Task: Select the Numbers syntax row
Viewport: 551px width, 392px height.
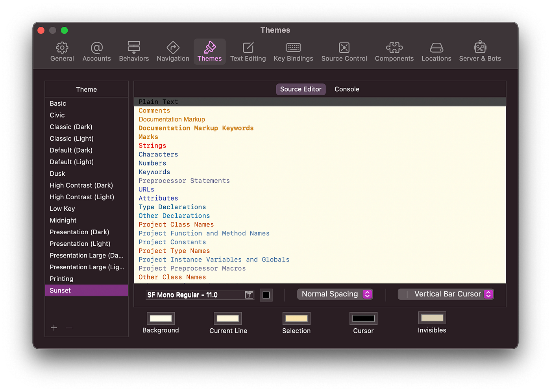Action: tap(320, 163)
